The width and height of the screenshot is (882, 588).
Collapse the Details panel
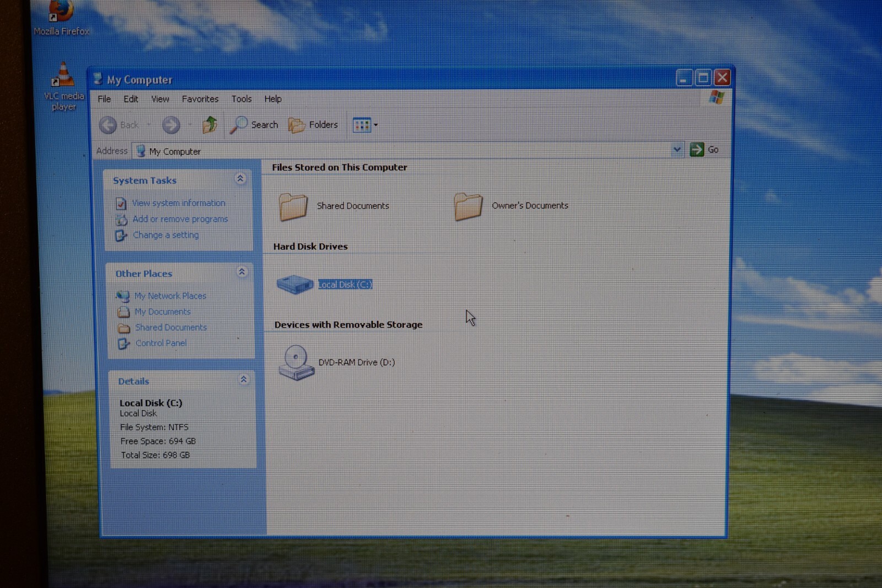tap(244, 379)
